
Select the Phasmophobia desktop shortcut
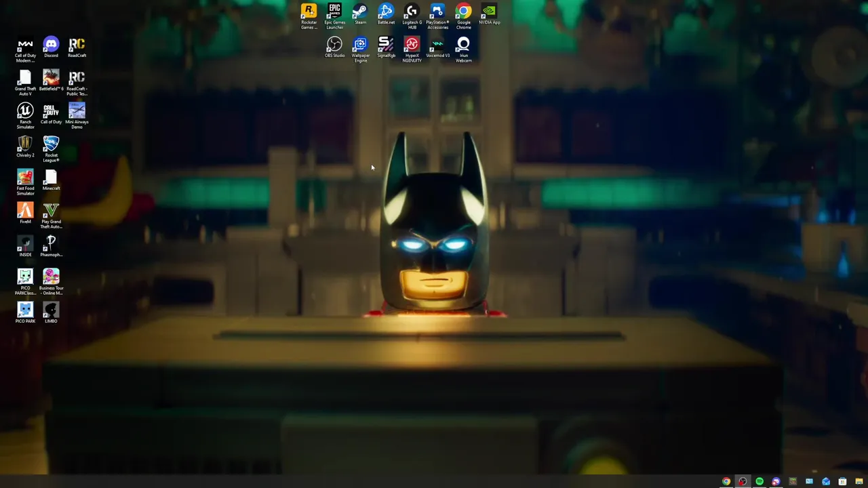tap(51, 247)
